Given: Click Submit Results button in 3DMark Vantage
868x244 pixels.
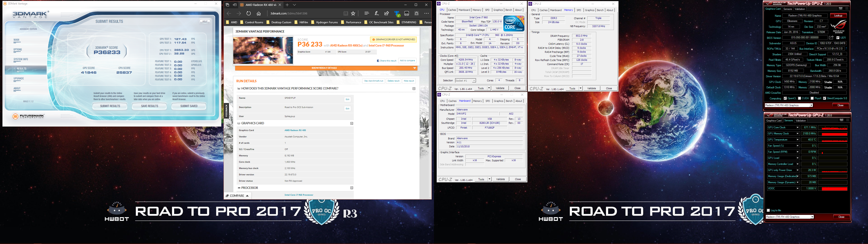Looking at the screenshot, I should click(x=110, y=106).
